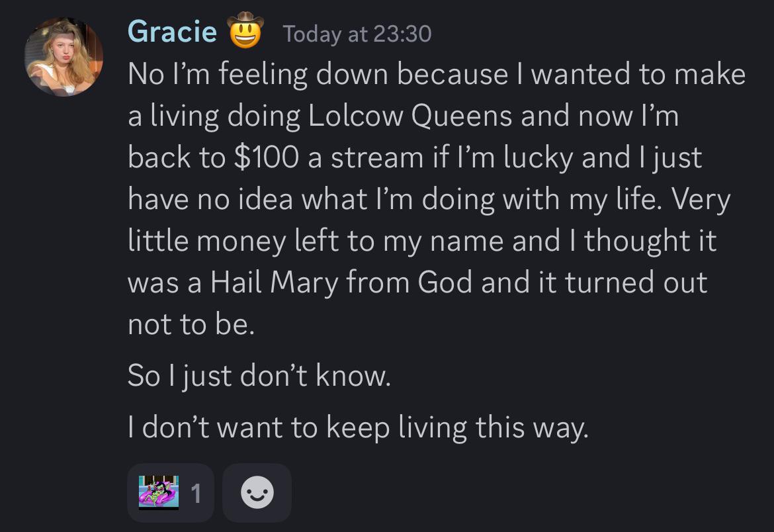This screenshot has width=774, height=532.
Task: Click the line "I don't want to keep living this way."
Action: click(357, 428)
